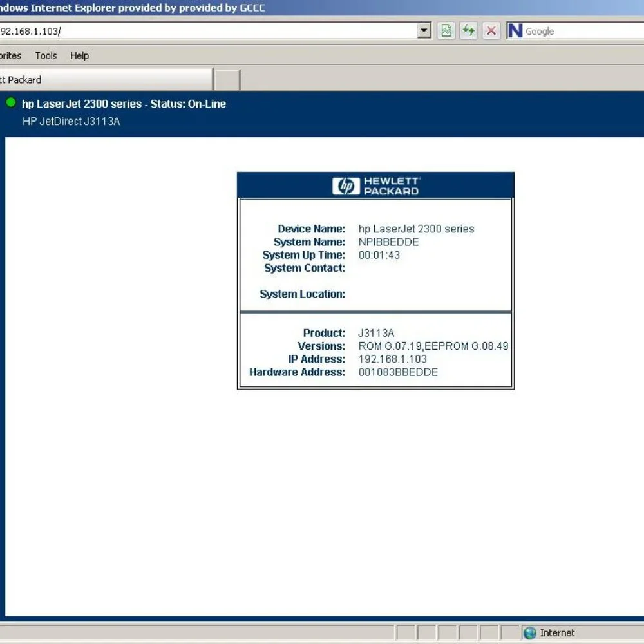Click the Internet zone globe icon

tap(530, 633)
